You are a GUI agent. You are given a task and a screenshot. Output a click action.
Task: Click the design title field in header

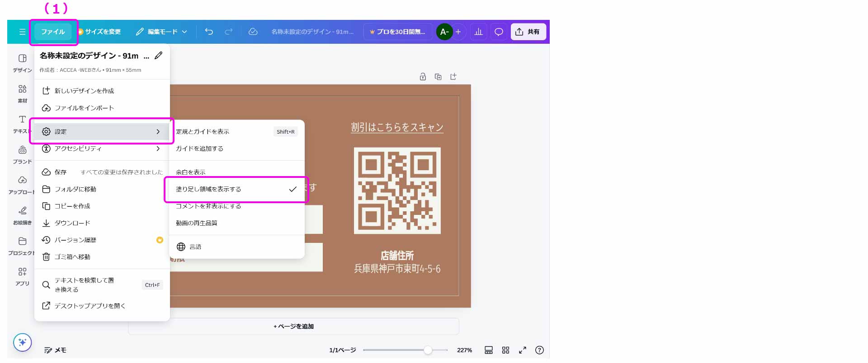tap(312, 32)
